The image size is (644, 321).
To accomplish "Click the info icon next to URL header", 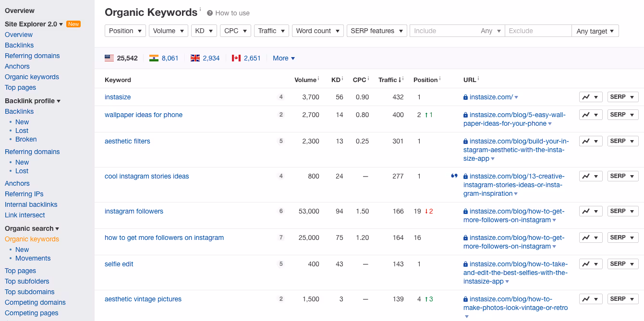I will click(x=478, y=79).
